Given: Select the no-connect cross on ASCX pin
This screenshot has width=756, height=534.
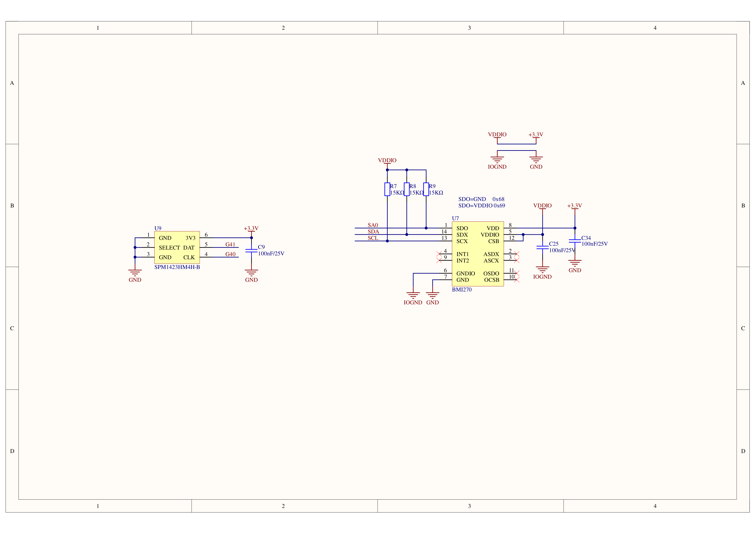Looking at the screenshot, I should (517, 260).
